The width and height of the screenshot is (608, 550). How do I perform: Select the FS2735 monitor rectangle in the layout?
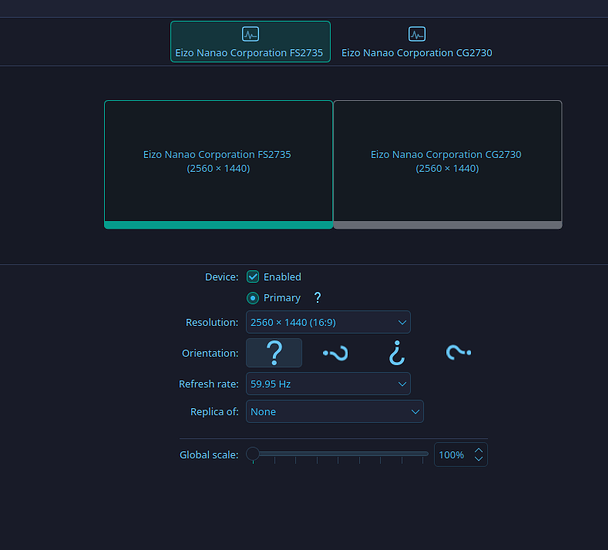(218, 162)
